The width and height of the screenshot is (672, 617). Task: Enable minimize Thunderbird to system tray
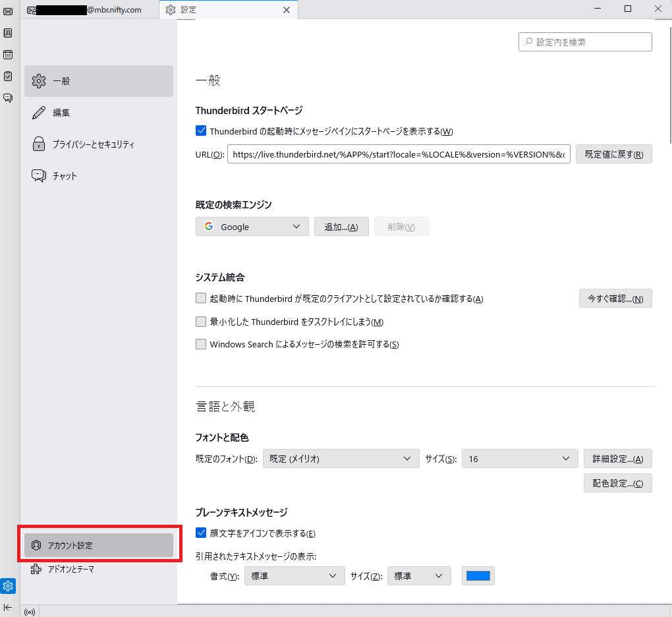pyautogui.click(x=201, y=322)
